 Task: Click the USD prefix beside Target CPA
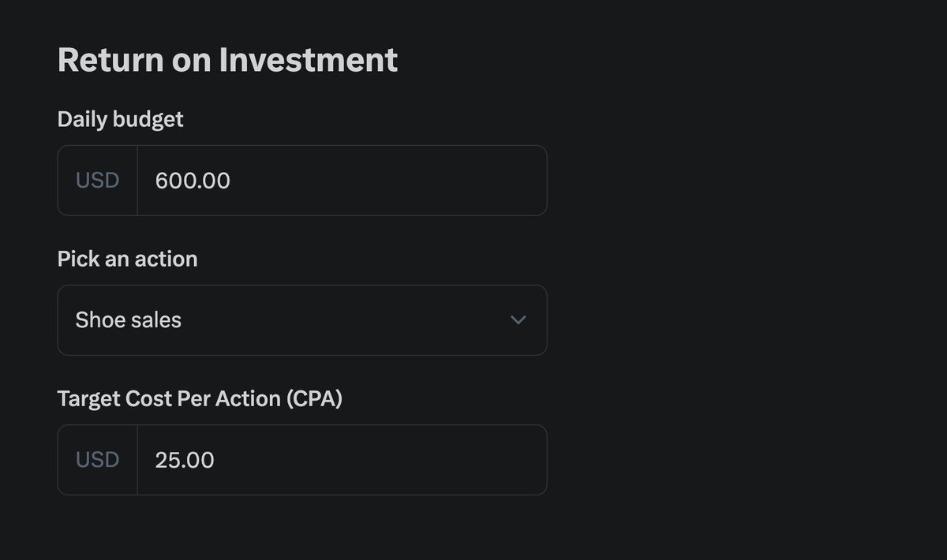97,460
